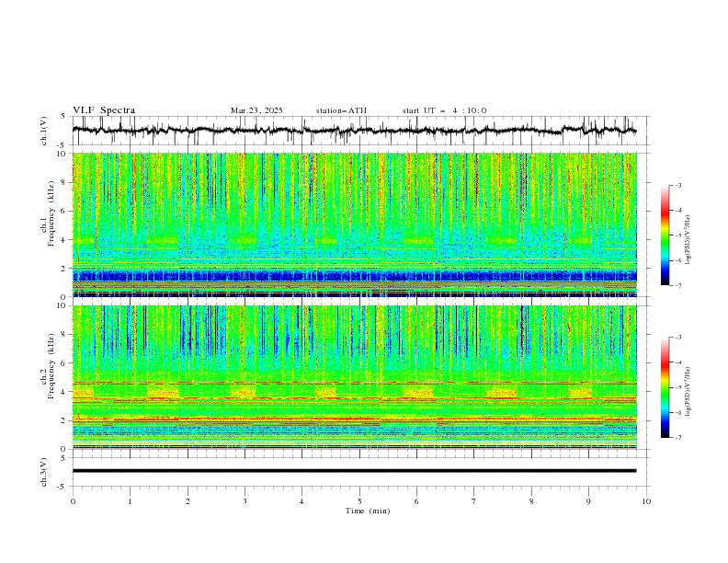Image resolution: width=728 pixels, height=563 pixels.
Task: Click the "station=ATH" label
Action: point(341,110)
